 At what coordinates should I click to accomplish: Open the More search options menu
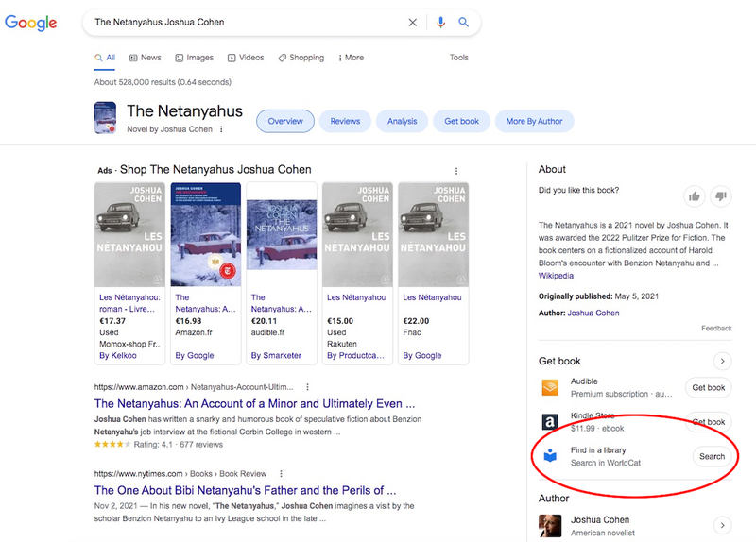(x=351, y=58)
